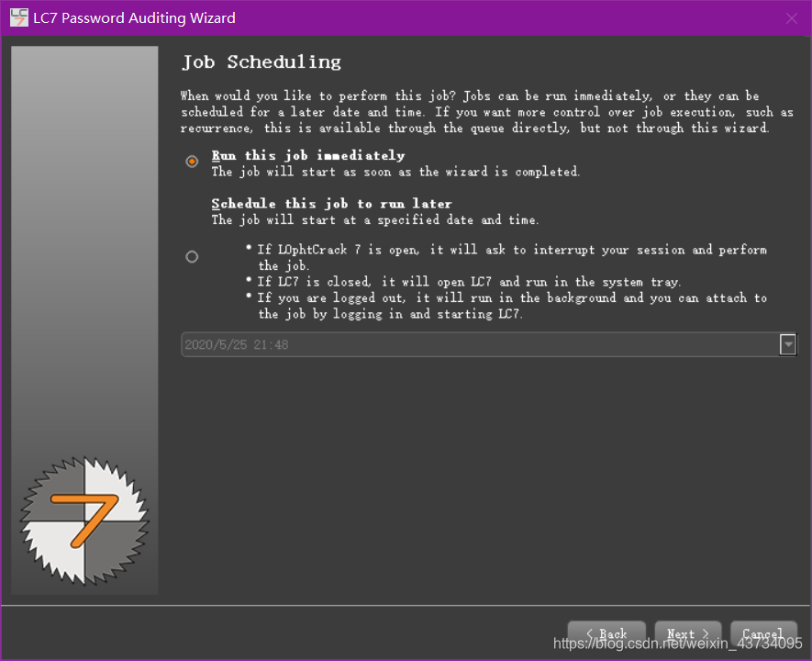The width and height of the screenshot is (812, 661).
Task: Select the Schedule this job later radio button
Action: pyautogui.click(x=192, y=257)
